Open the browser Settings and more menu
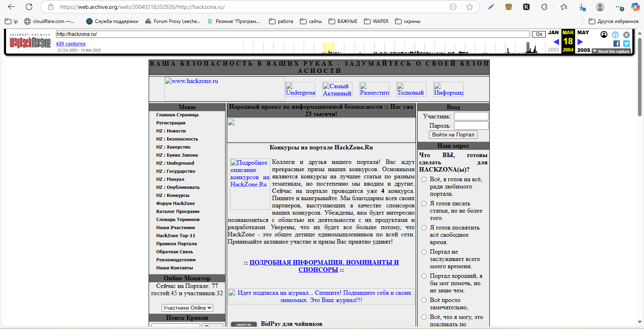This screenshot has width=644, height=329. [x=619, y=7]
